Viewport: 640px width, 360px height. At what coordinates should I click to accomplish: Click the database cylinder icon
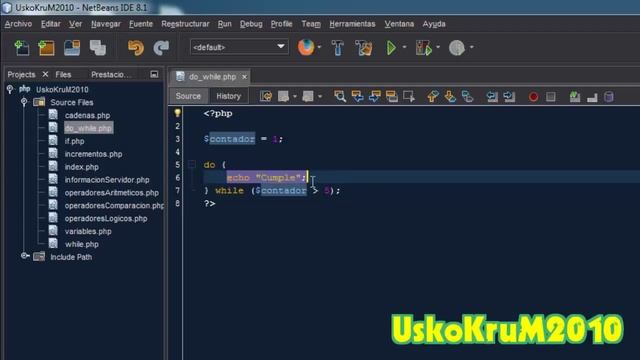(x=609, y=97)
